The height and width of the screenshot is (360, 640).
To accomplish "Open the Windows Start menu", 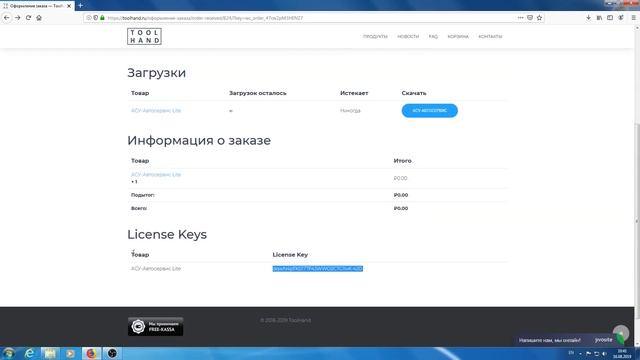I will coord(9,353).
